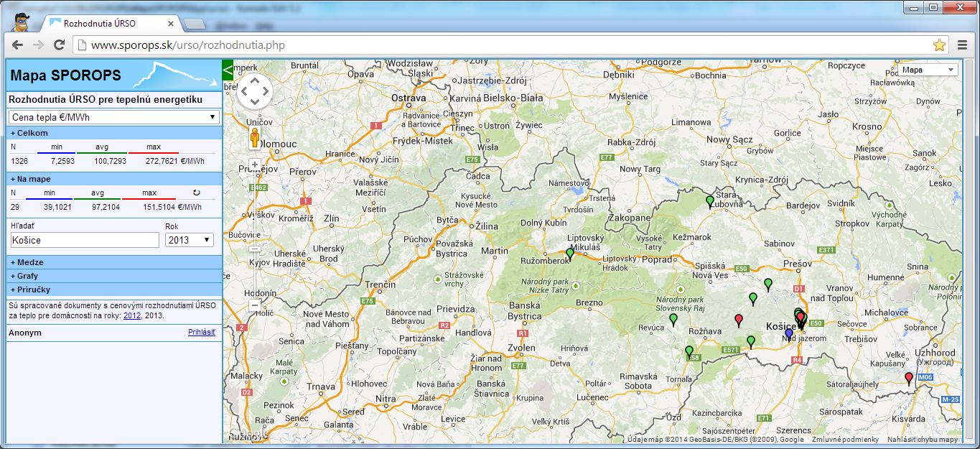Pan the map down
Image resolution: width=980 pixels, height=449 pixels.
254,103
